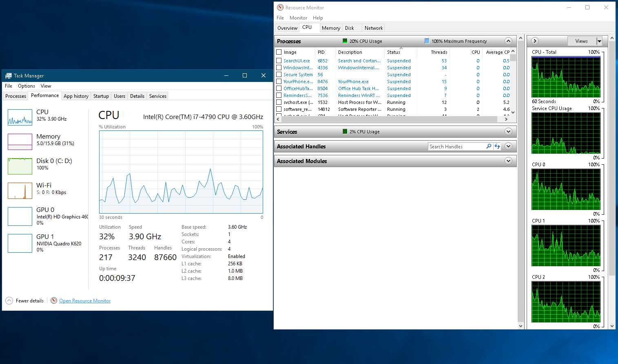
Task: Open the File menu in Resource Monitor
Action: pyautogui.click(x=280, y=18)
